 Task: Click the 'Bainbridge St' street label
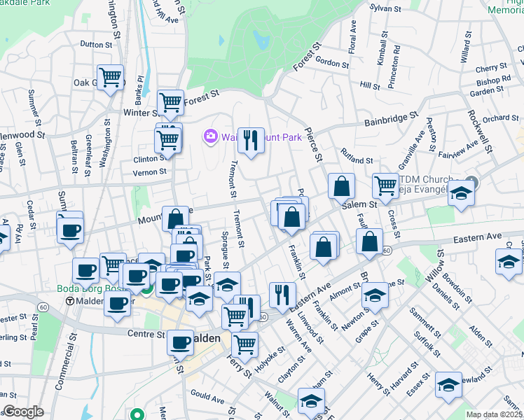[x=392, y=119]
